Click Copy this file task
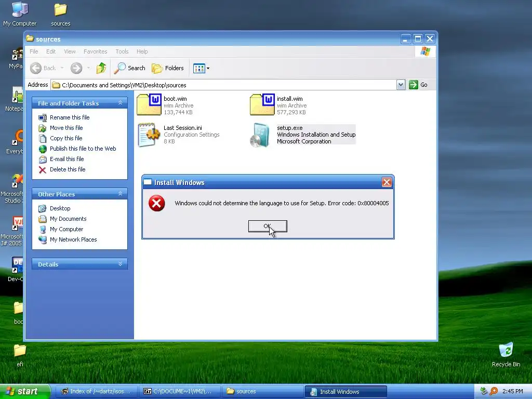 click(66, 138)
